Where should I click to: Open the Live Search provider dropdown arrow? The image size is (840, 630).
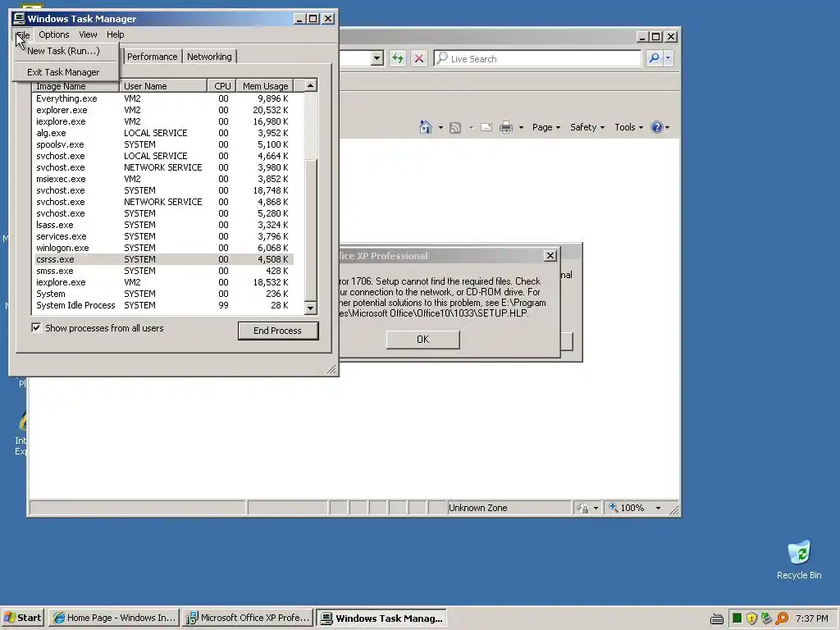point(668,58)
